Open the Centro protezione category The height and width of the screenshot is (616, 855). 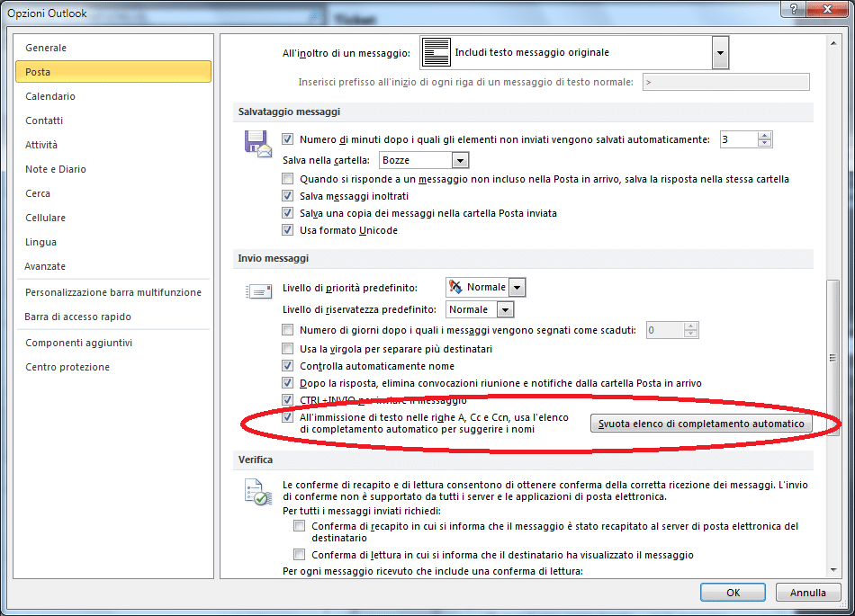(x=113, y=367)
